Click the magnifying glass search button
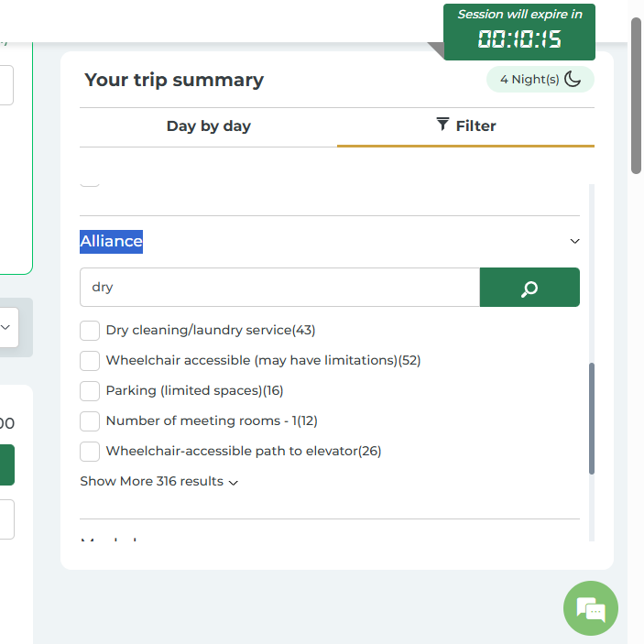The image size is (644, 644). click(529, 288)
